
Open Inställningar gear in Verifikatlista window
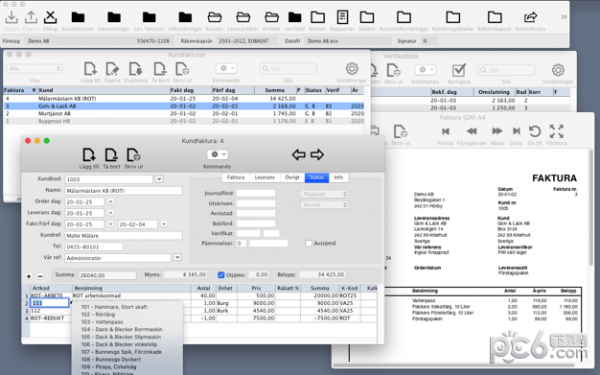coord(558,70)
